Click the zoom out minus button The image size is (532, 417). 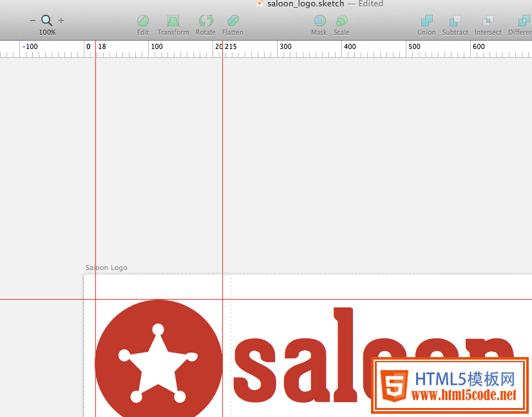(x=33, y=21)
